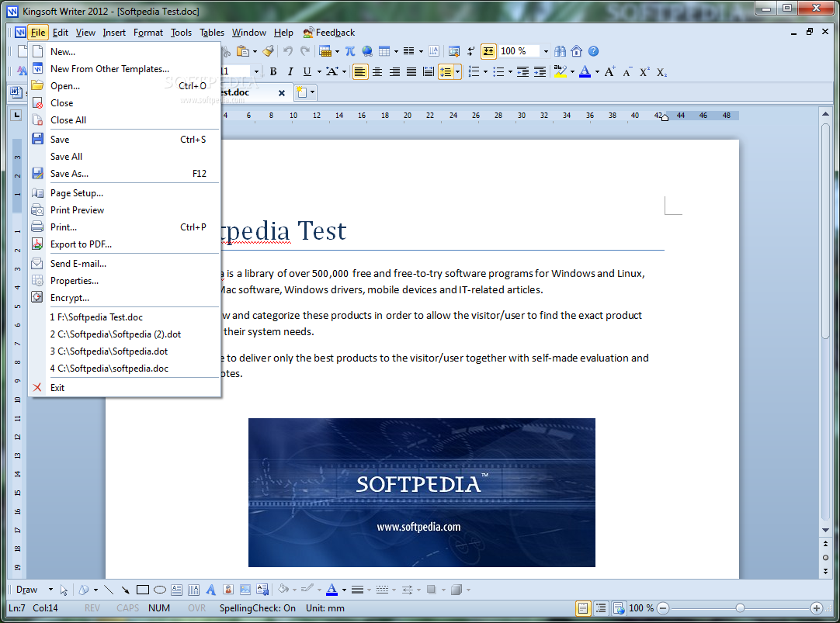Choose Print Preview from File menu

124,209
